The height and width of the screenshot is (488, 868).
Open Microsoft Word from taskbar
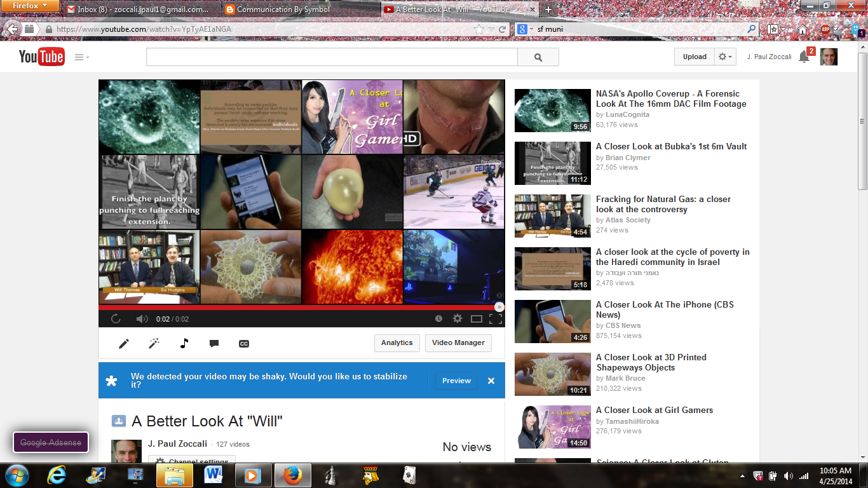213,475
